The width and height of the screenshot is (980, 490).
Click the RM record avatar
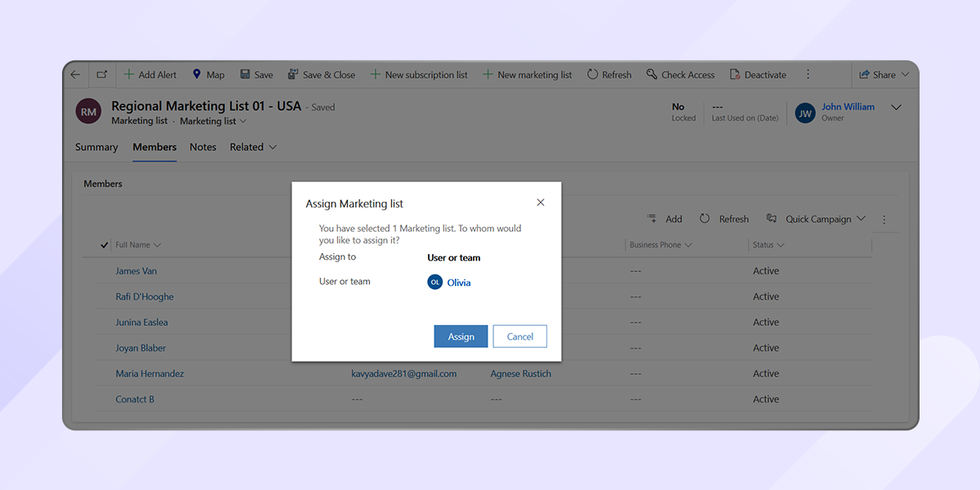point(88,112)
